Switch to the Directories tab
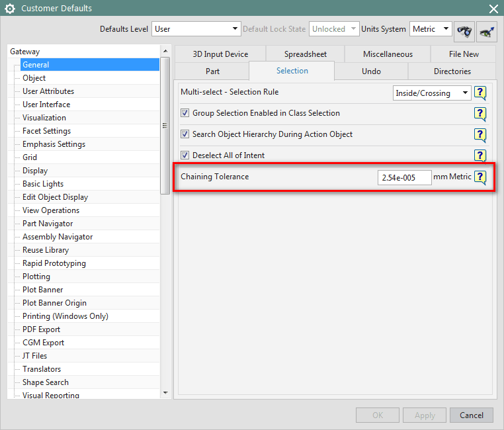Viewport: 504px width, 430px height. [x=452, y=71]
